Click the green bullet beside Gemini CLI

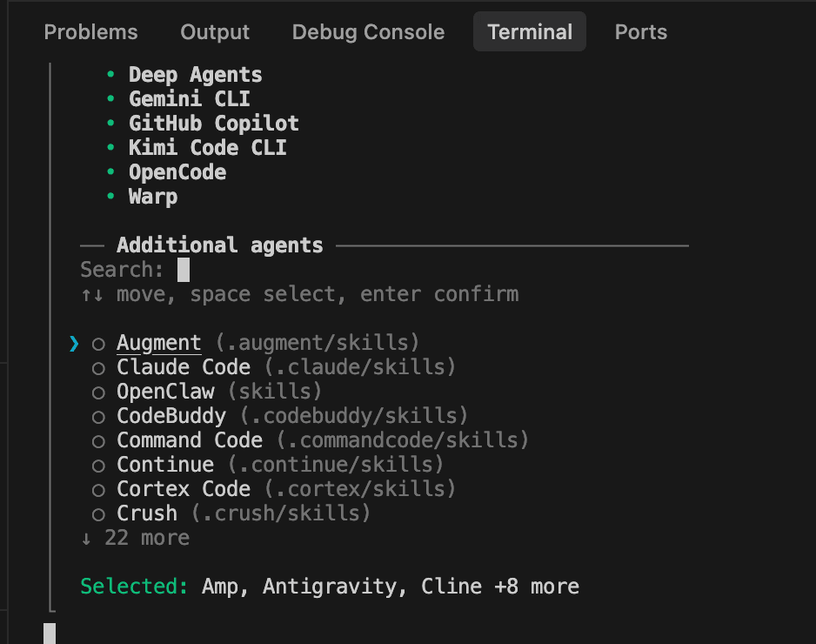point(110,99)
